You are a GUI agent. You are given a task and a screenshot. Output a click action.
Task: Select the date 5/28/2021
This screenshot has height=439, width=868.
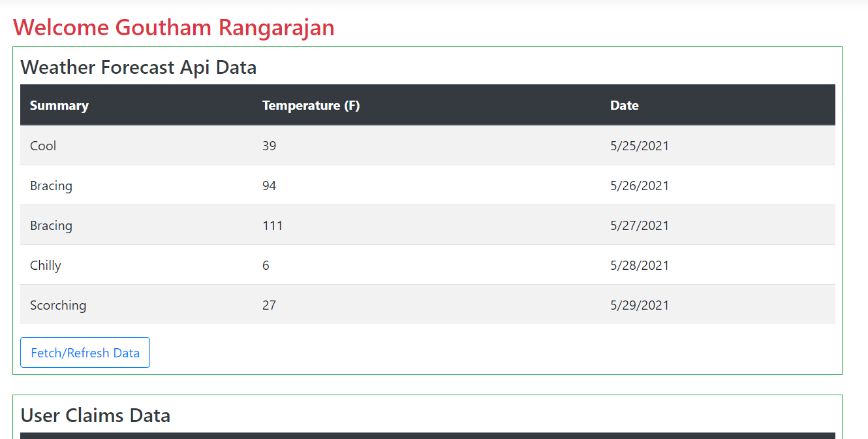[x=640, y=265]
